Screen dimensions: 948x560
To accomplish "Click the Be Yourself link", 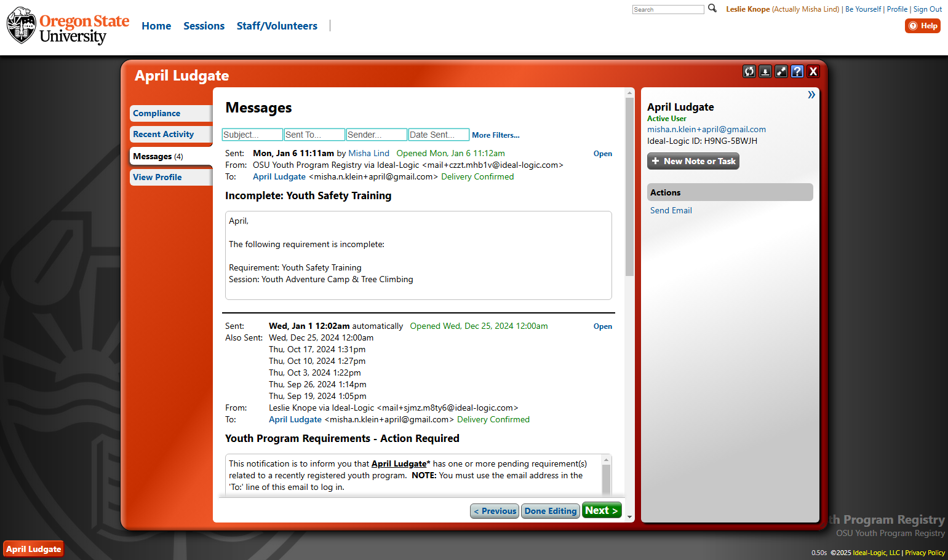I will point(863,9).
